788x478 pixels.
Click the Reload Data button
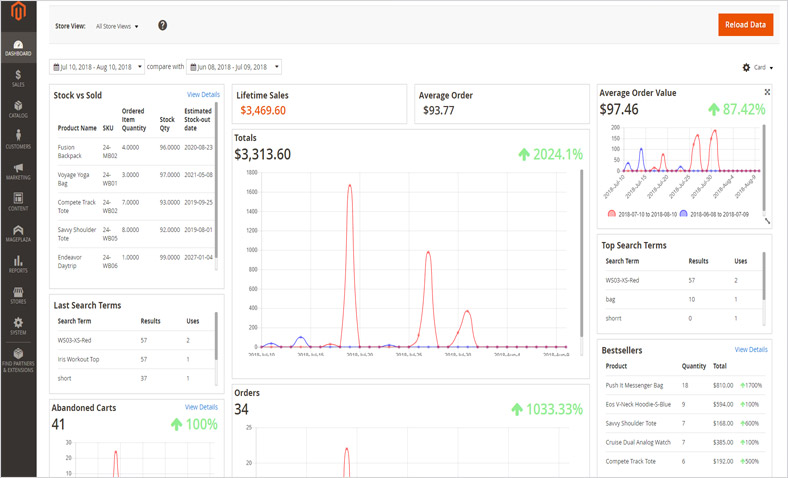click(x=745, y=25)
